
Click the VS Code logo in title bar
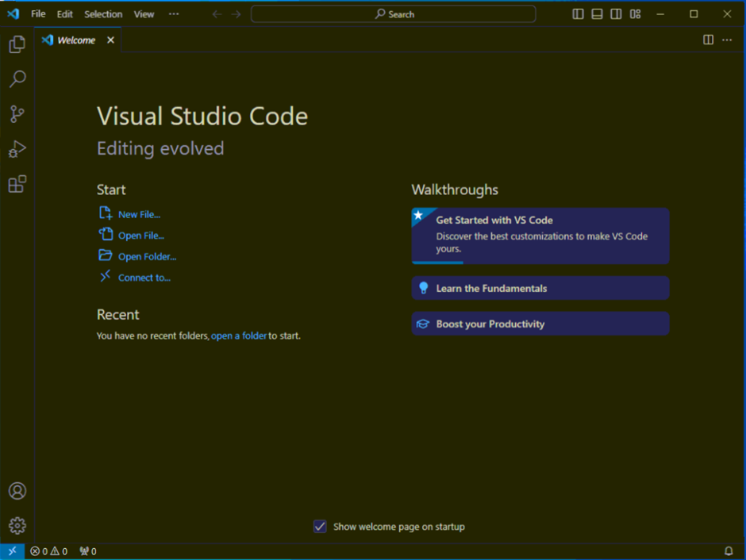point(13,13)
